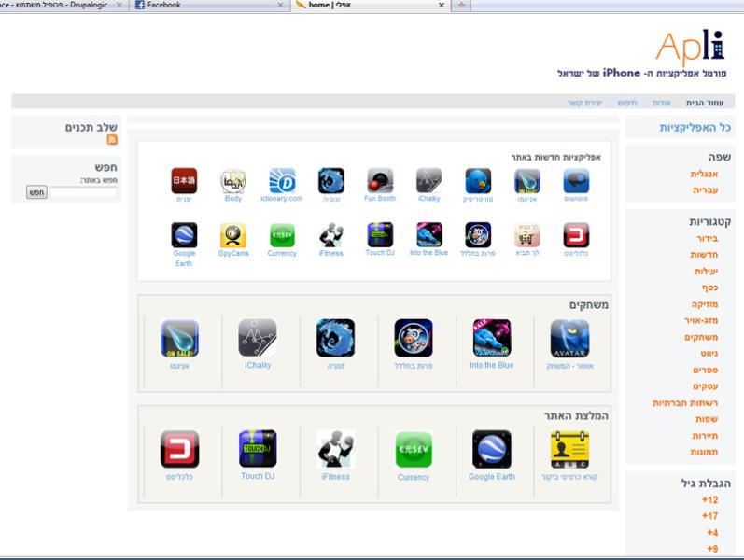This screenshot has width=744, height=560.
Task: Open יצירת קשר in navigation bar
Action: (584, 103)
